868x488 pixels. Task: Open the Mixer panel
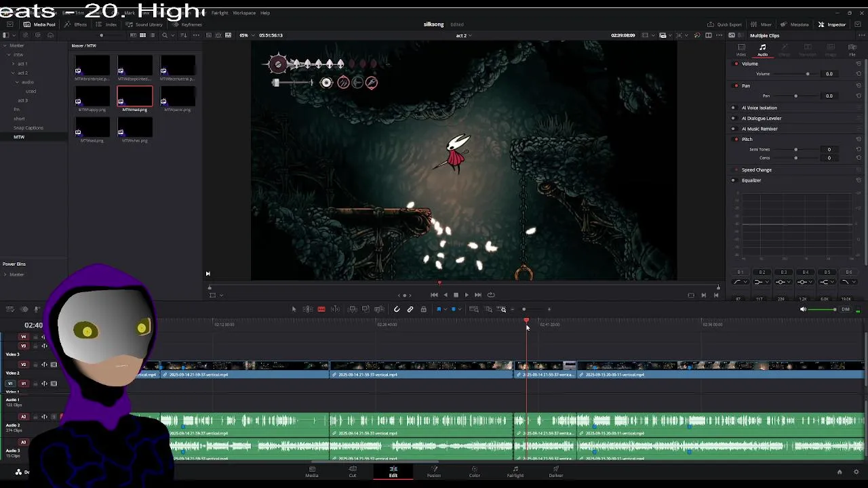pos(762,24)
